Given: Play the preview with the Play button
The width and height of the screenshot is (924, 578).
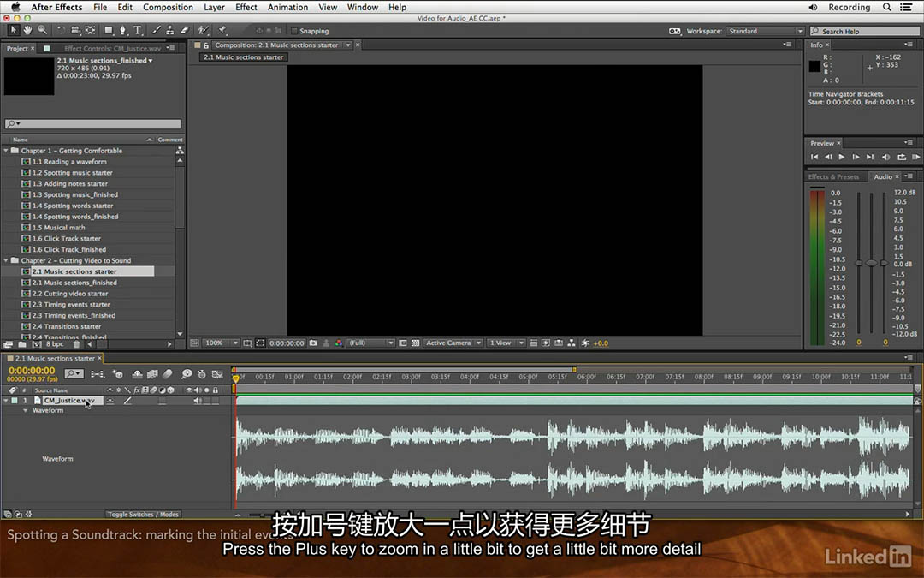Looking at the screenshot, I should click(842, 157).
